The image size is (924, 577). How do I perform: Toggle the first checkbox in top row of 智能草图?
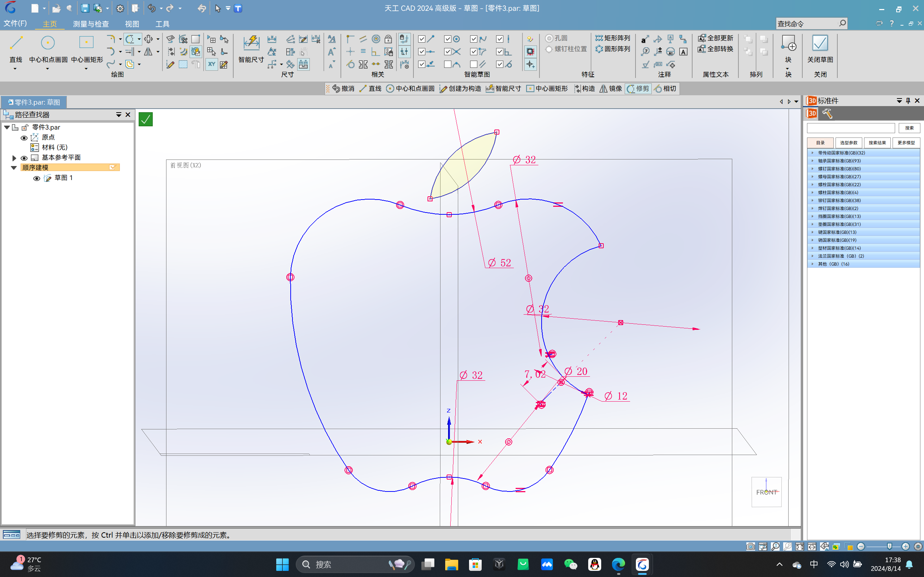click(x=421, y=39)
